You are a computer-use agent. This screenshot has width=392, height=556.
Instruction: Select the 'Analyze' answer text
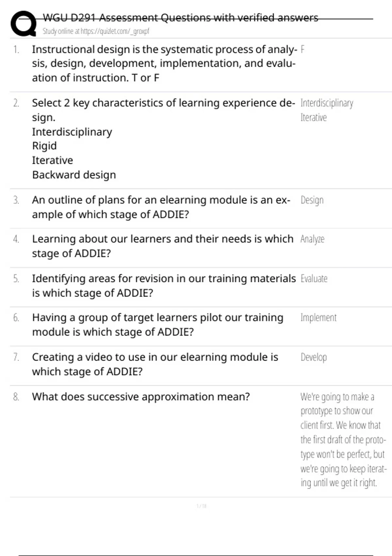pyautogui.click(x=312, y=239)
